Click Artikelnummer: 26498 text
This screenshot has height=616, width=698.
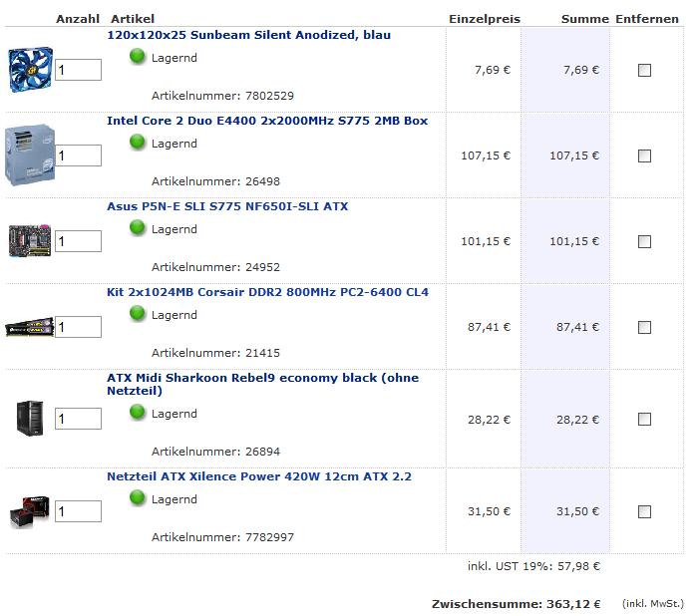coord(216,181)
